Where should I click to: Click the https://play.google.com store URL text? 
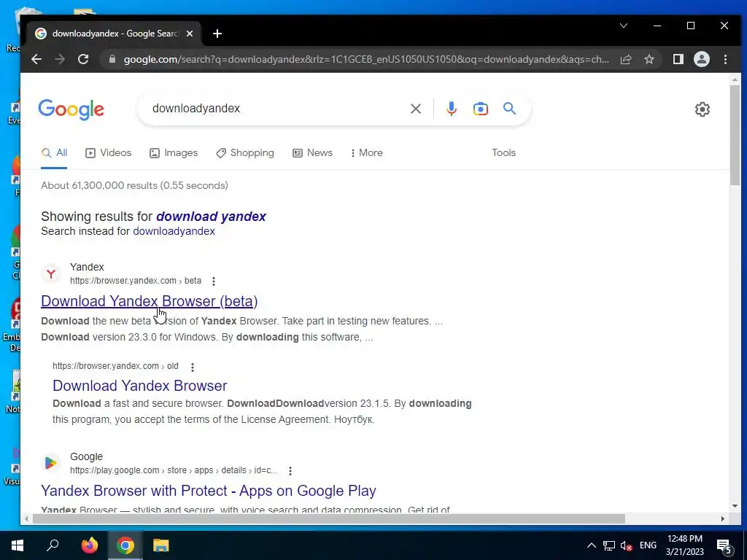pyautogui.click(x=174, y=470)
